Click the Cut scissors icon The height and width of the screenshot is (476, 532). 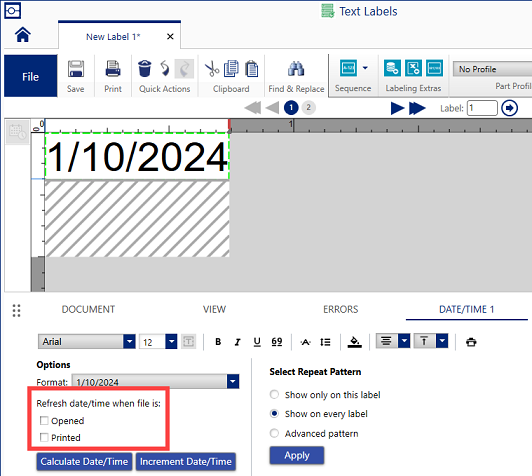click(212, 69)
